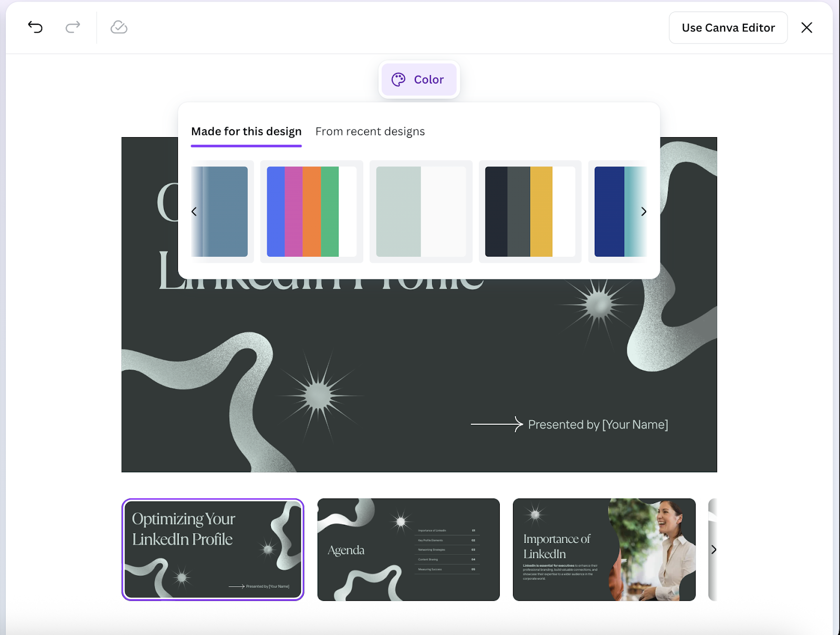Image resolution: width=840 pixels, height=635 pixels.
Task: Apply the steel blue color palette
Action: point(223,212)
